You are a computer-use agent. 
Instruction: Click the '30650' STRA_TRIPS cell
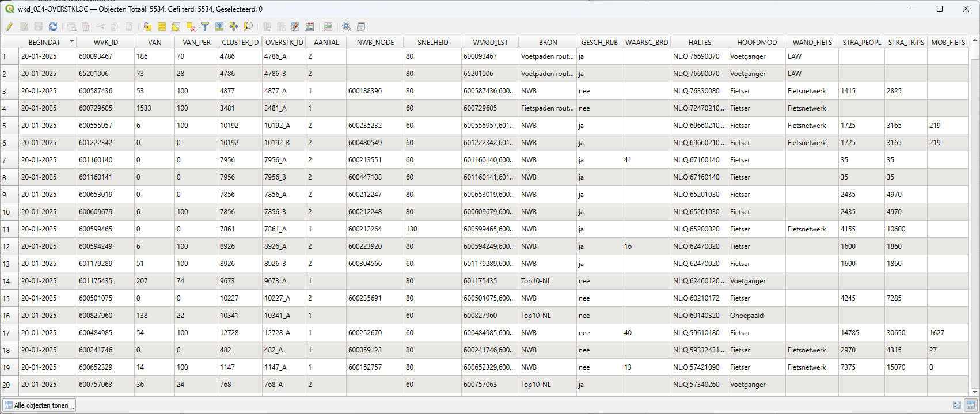906,333
